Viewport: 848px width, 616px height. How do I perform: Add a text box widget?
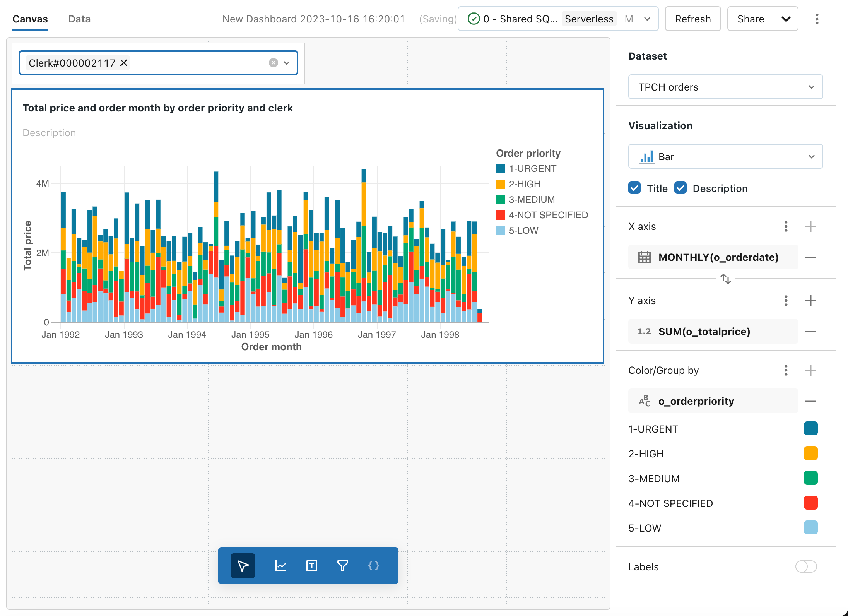(312, 566)
